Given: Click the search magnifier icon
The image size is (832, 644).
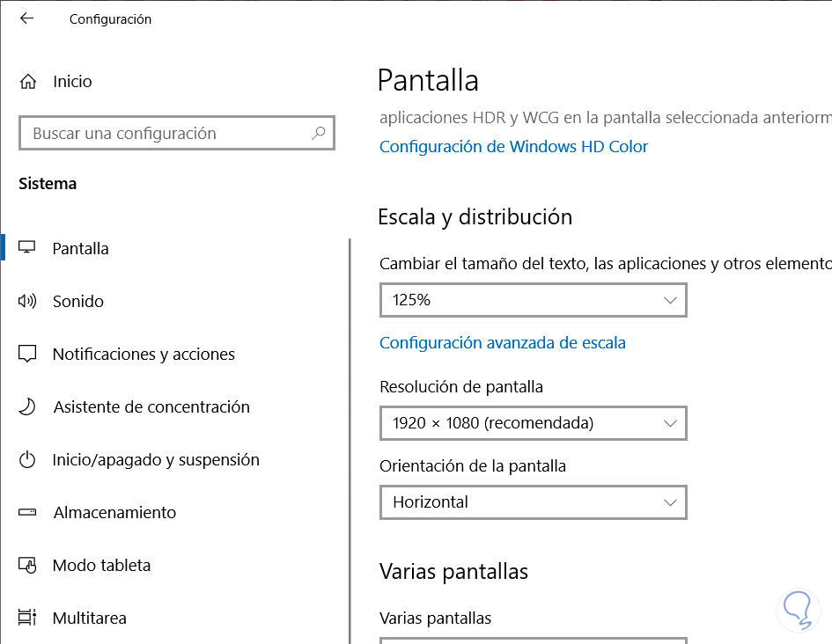Looking at the screenshot, I should (x=319, y=134).
